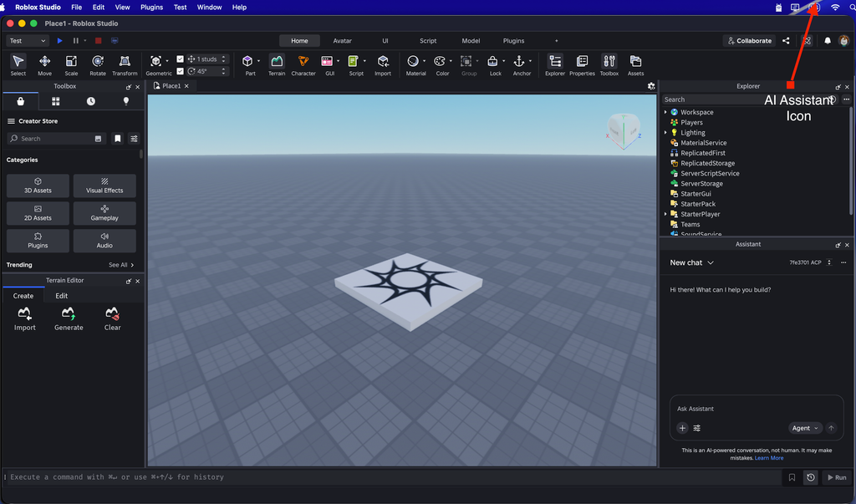
Task: Click the Toolbox search field
Action: click(56, 139)
